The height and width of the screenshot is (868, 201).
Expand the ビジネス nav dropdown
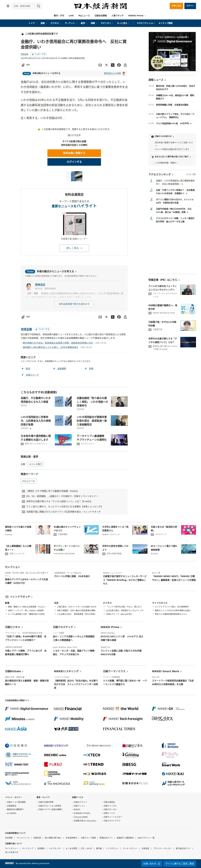(x=56, y=23)
